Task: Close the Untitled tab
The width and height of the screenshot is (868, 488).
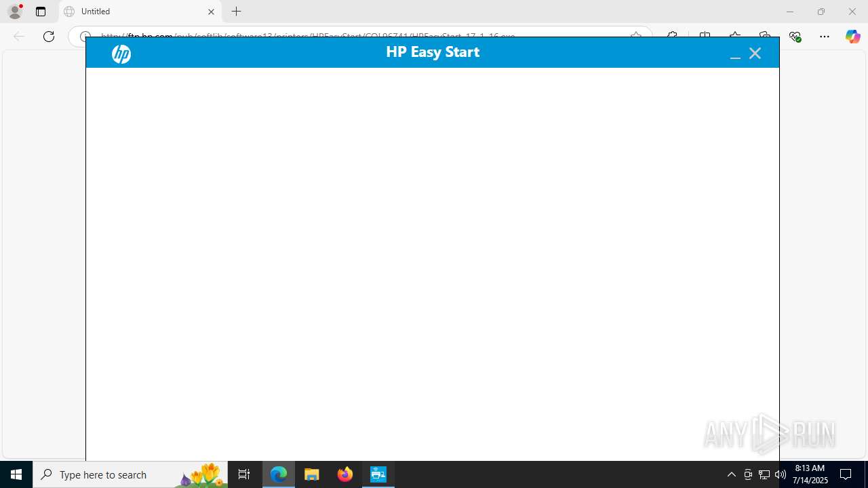Action: pos(211,12)
